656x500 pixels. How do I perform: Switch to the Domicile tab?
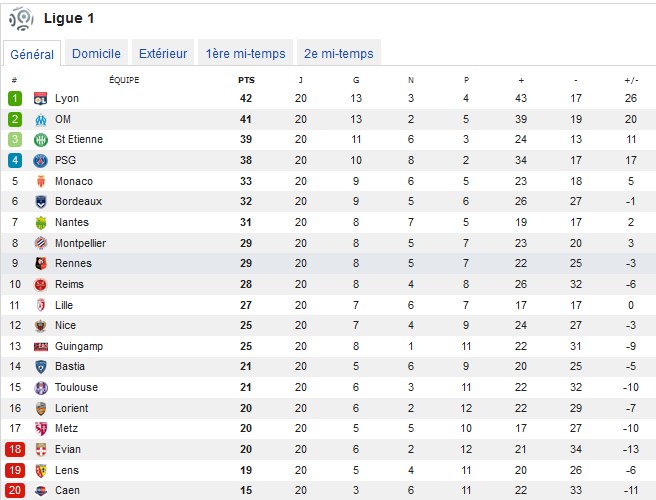(96, 53)
